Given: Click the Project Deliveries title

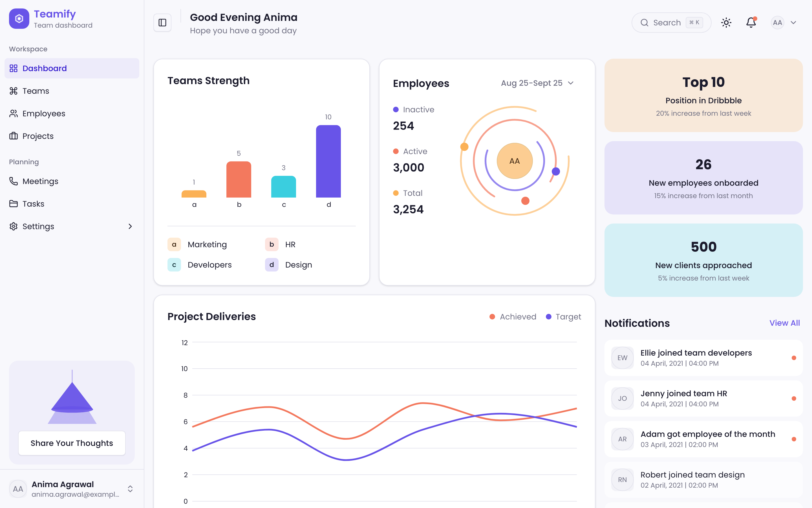Looking at the screenshot, I should coord(211,316).
